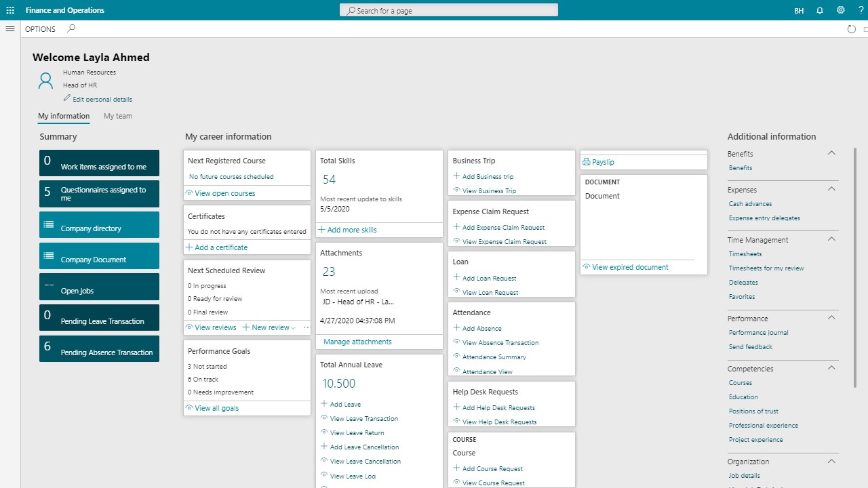This screenshot has width=868, height=488.
Task: Switch to the My team tab
Action: [x=118, y=116]
